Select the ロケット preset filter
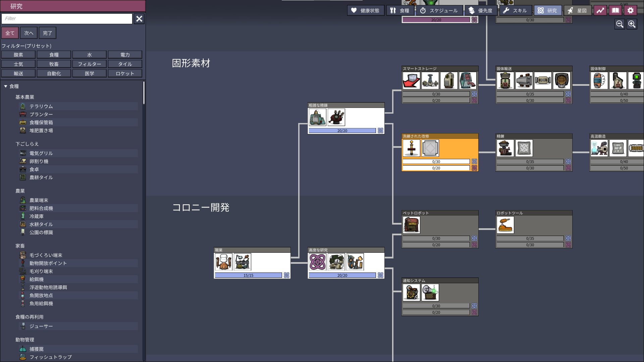This screenshot has height=362, width=644. 125,73
